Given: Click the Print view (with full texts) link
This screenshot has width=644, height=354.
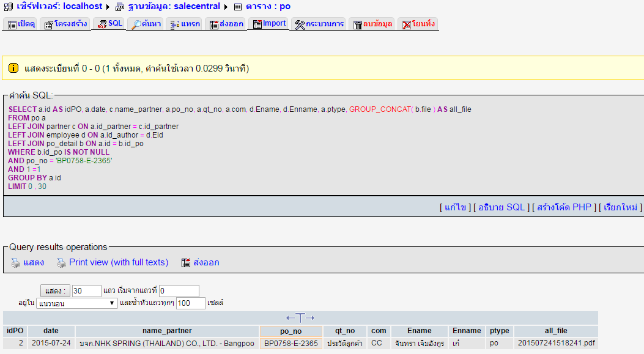Looking at the screenshot, I should [x=119, y=262].
